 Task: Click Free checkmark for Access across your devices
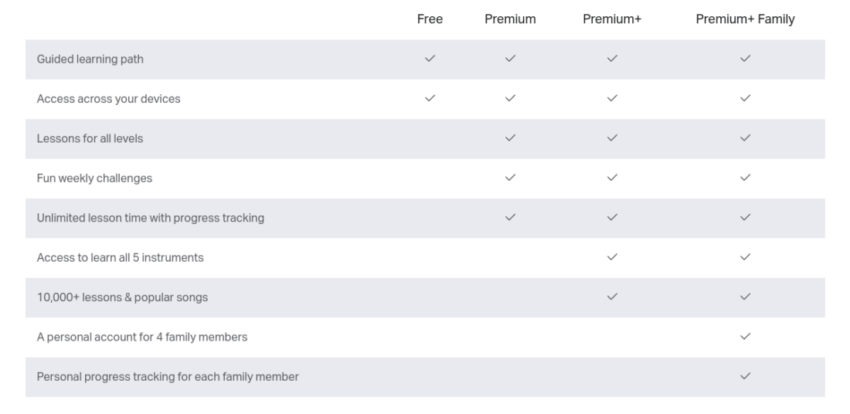[x=430, y=99]
